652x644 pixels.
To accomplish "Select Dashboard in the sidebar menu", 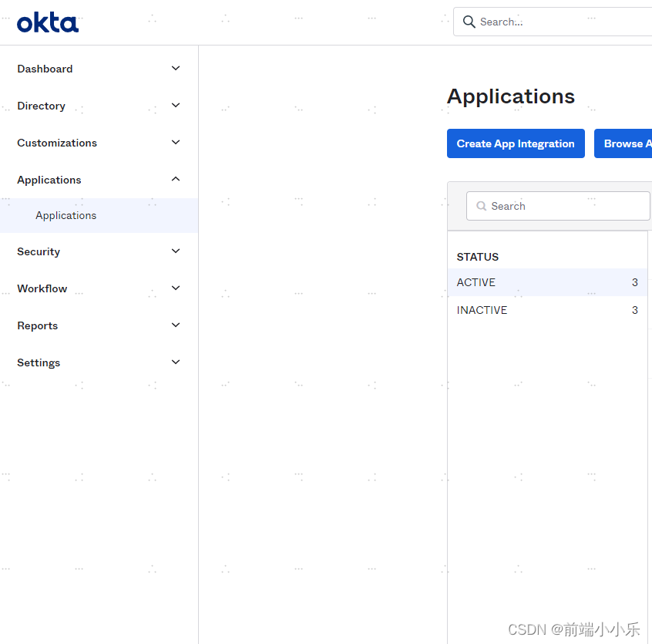I will pos(45,69).
